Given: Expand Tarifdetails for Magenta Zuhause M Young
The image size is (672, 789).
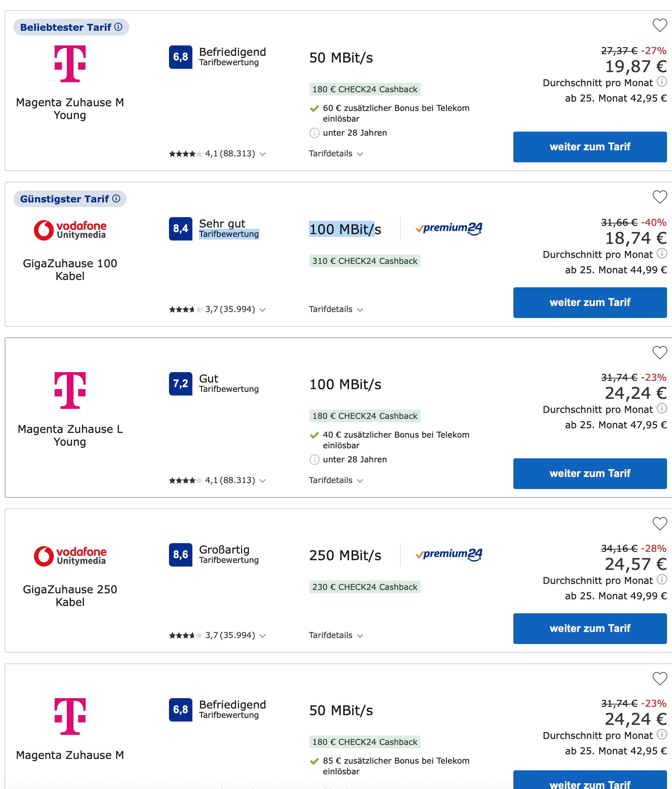Looking at the screenshot, I should (x=335, y=154).
